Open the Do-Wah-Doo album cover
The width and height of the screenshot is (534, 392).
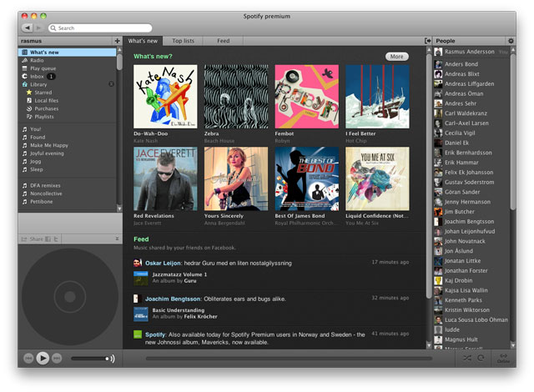pos(165,97)
